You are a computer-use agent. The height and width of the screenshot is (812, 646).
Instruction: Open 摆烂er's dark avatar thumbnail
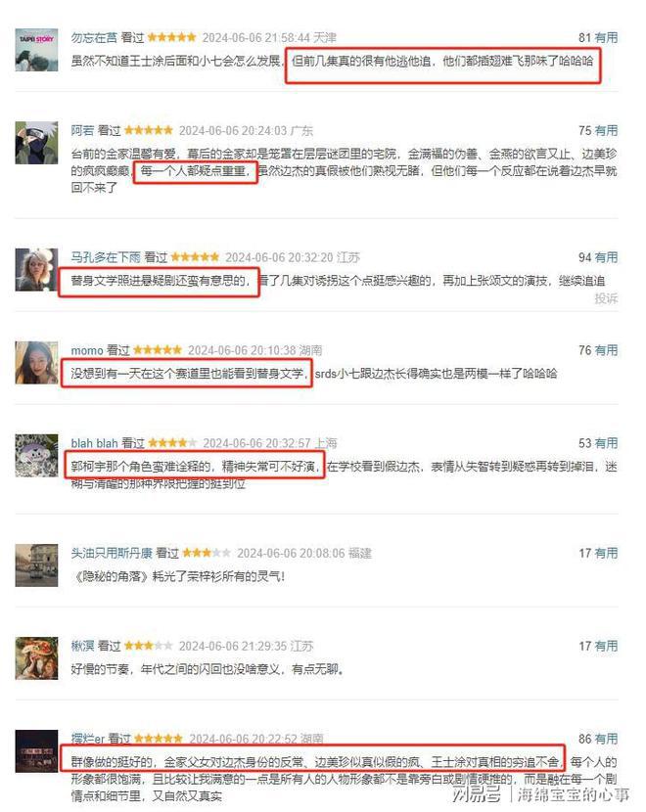[x=36, y=751]
